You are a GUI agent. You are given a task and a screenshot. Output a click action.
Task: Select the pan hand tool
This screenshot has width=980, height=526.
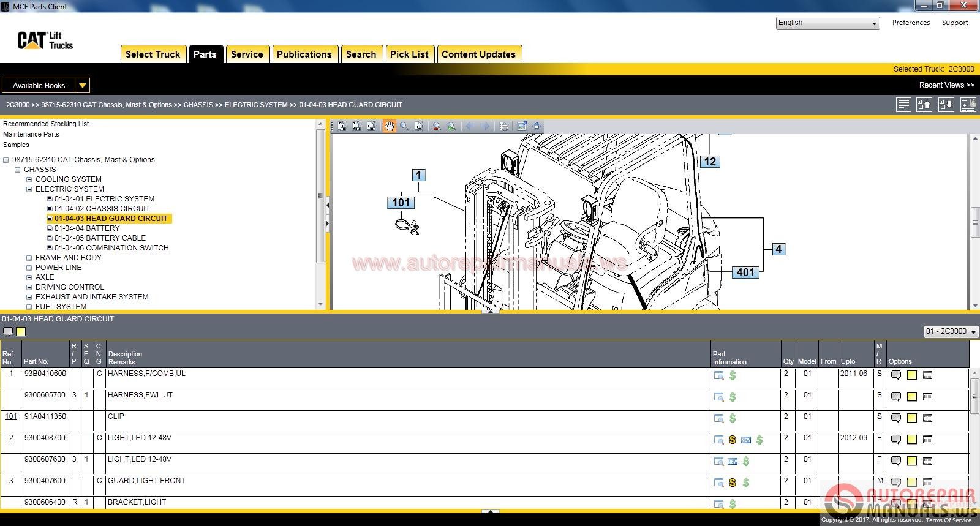(x=390, y=126)
